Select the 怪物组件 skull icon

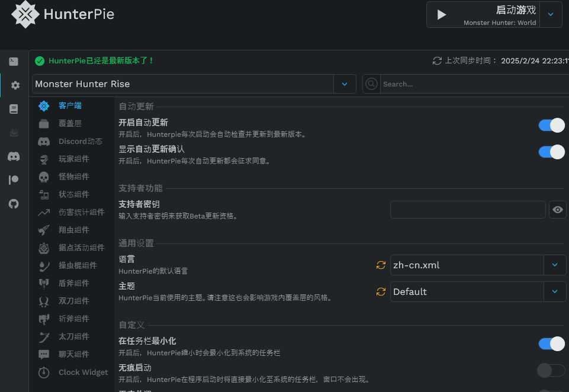(x=44, y=177)
